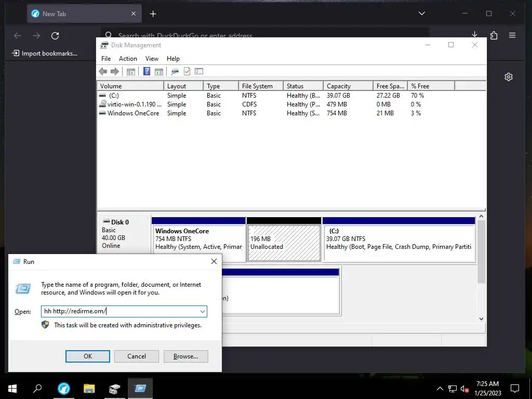Click the browser icon on the taskbar

click(x=63, y=389)
